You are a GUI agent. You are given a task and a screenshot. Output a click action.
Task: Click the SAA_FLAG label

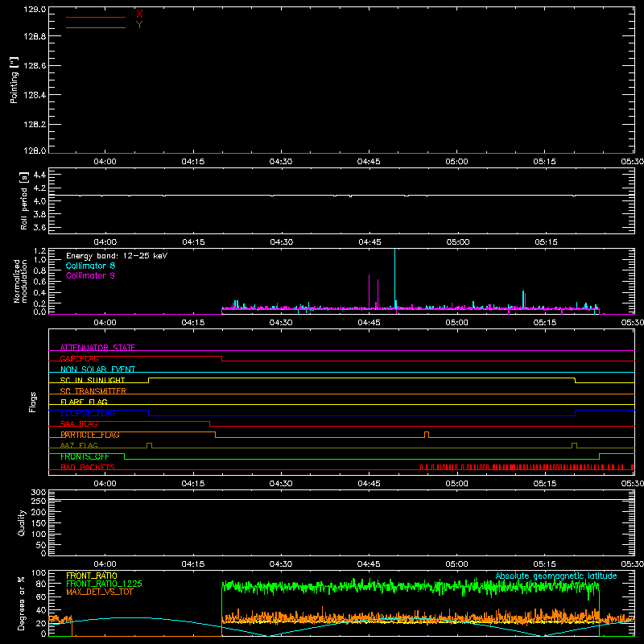tap(79, 424)
